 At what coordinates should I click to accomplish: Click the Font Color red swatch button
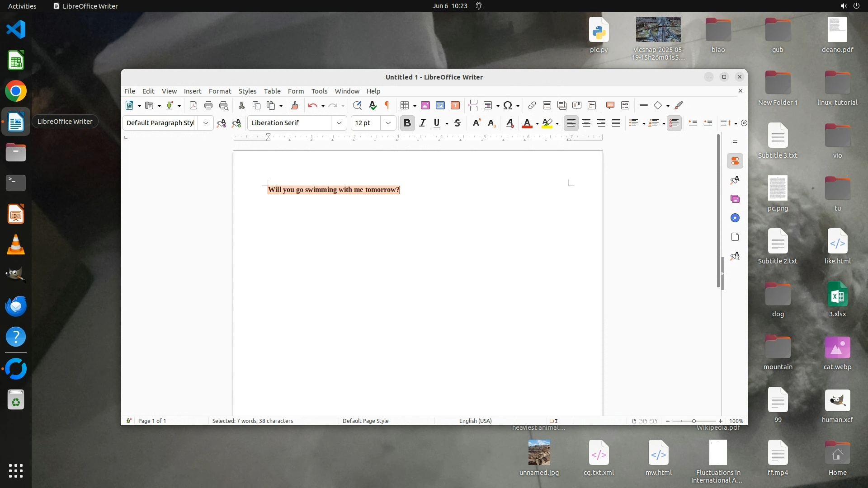click(x=527, y=123)
